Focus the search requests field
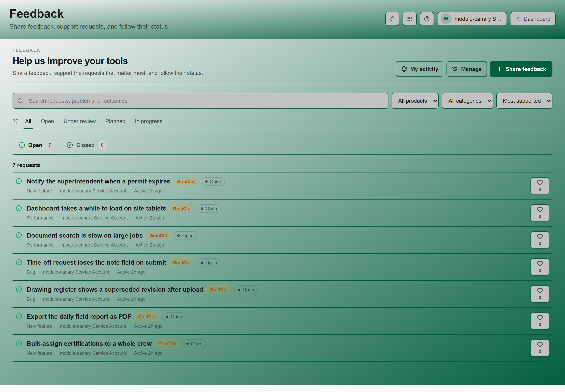Image resolution: width=565 pixels, height=392 pixels. click(x=200, y=101)
